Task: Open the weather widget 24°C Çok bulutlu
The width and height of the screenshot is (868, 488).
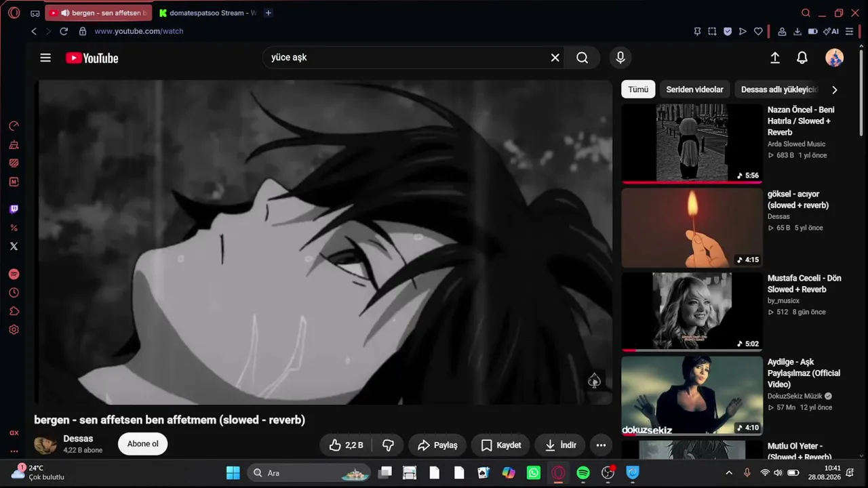Action: click(39, 472)
